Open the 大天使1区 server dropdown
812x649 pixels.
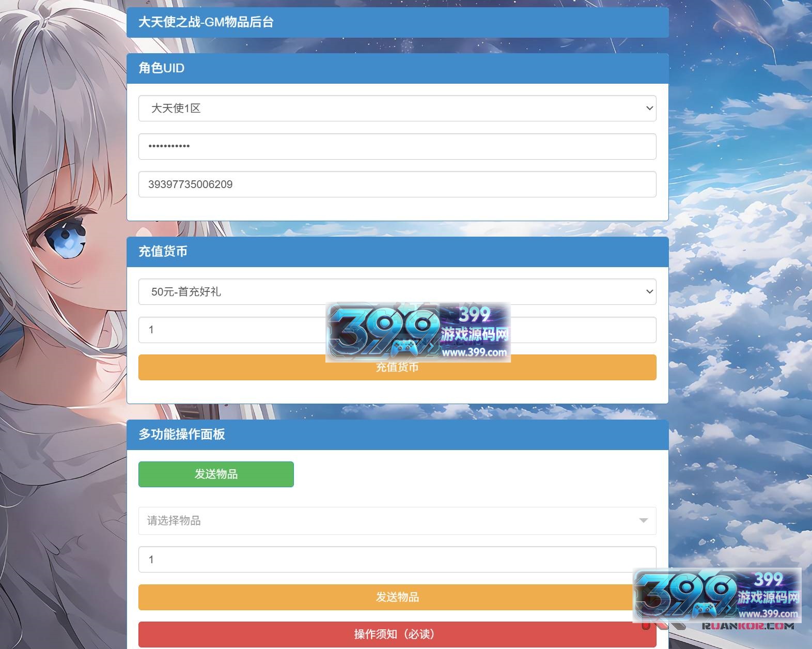tap(397, 108)
